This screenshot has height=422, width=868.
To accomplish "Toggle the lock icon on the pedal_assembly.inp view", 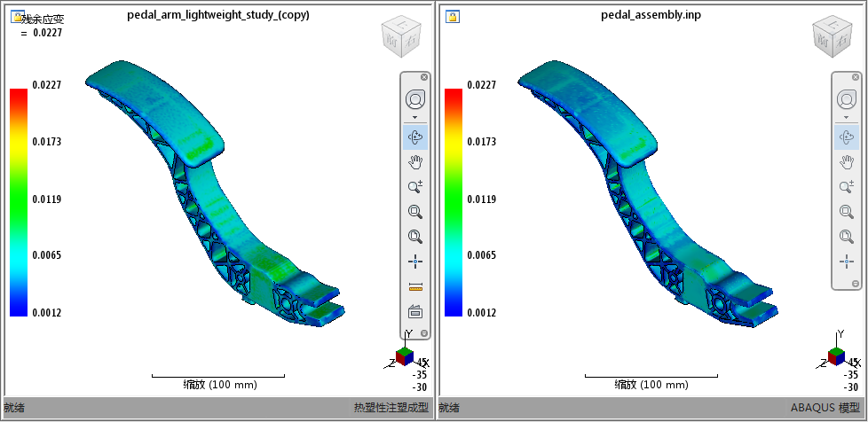I will [453, 17].
